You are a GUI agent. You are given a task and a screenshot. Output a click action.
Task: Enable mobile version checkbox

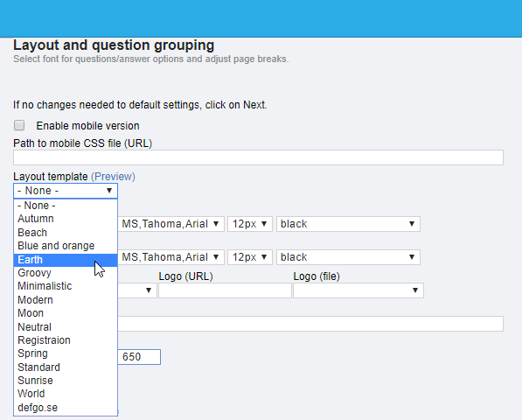(19, 125)
